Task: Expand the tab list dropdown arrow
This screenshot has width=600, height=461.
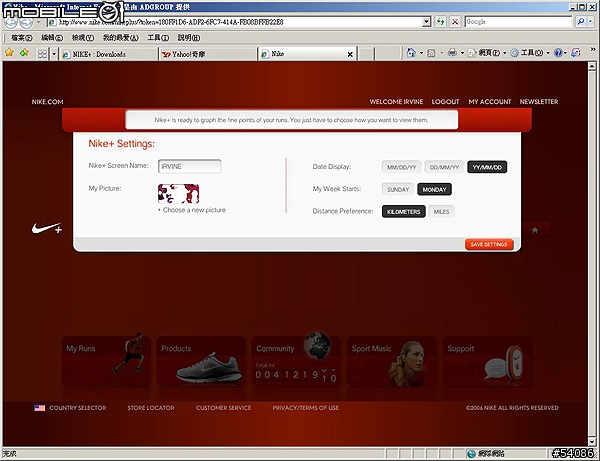Action: tap(54, 54)
